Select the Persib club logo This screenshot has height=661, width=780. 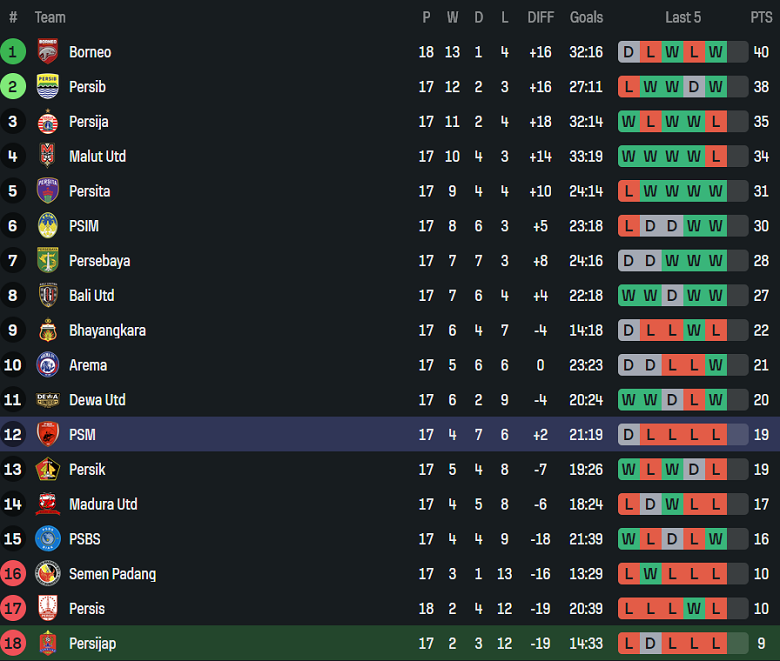coord(48,87)
